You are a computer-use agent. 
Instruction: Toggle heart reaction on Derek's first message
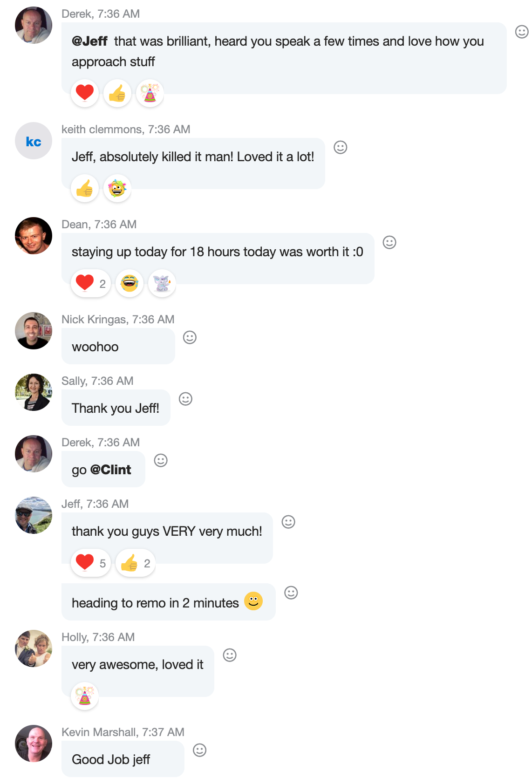[85, 93]
